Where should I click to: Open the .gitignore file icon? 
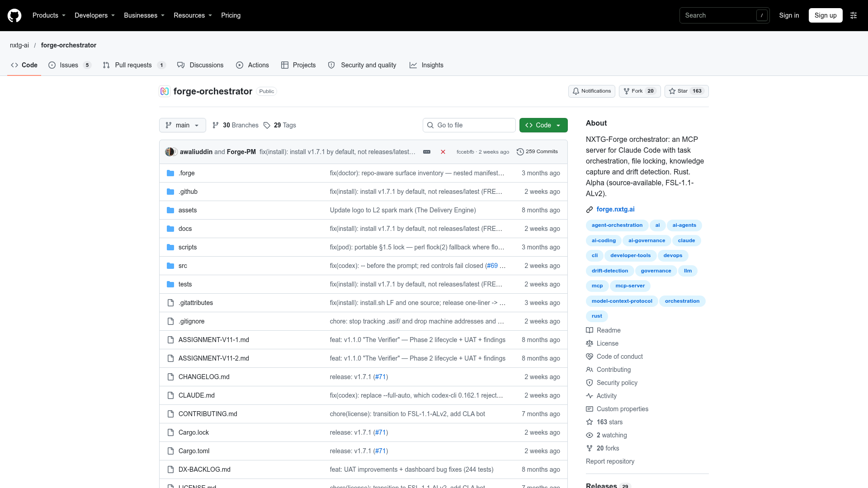[x=170, y=321]
